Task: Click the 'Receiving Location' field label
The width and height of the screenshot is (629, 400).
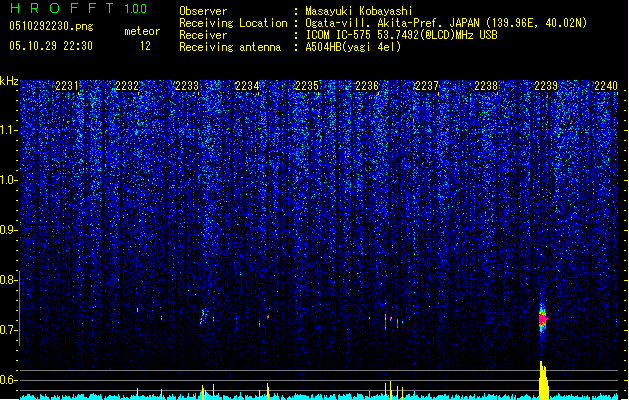Action: (x=233, y=23)
